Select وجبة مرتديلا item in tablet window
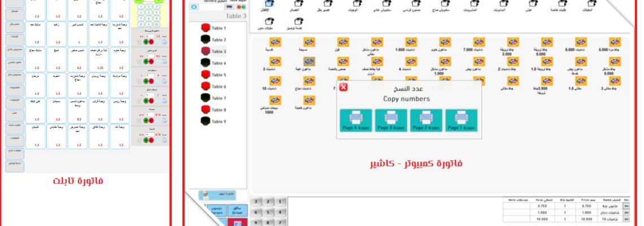Screen dimensions: 644x226 [120, 85]
